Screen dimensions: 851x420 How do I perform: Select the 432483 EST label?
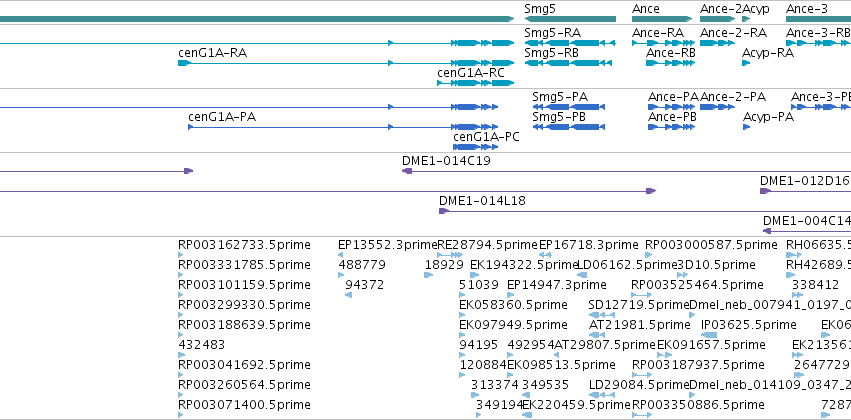(x=201, y=345)
